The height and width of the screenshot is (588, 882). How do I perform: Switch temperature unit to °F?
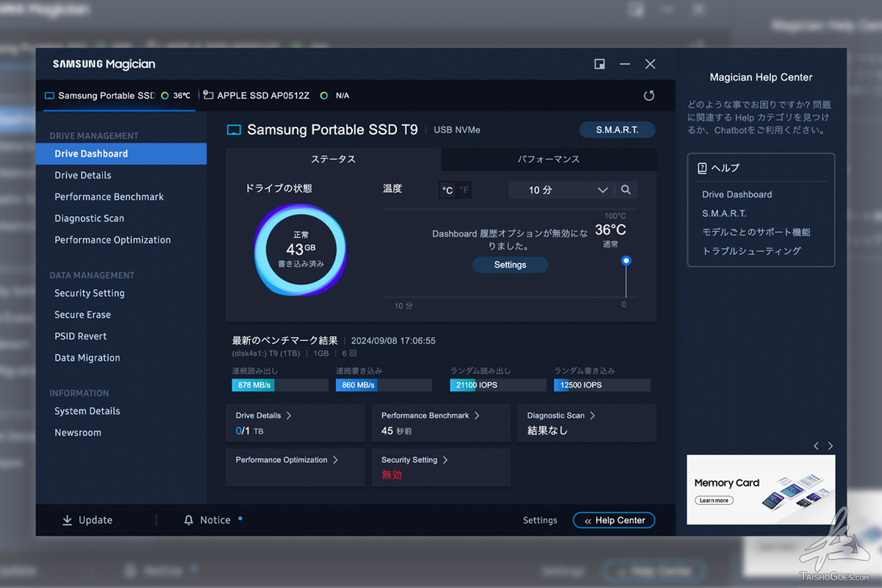[x=464, y=190]
